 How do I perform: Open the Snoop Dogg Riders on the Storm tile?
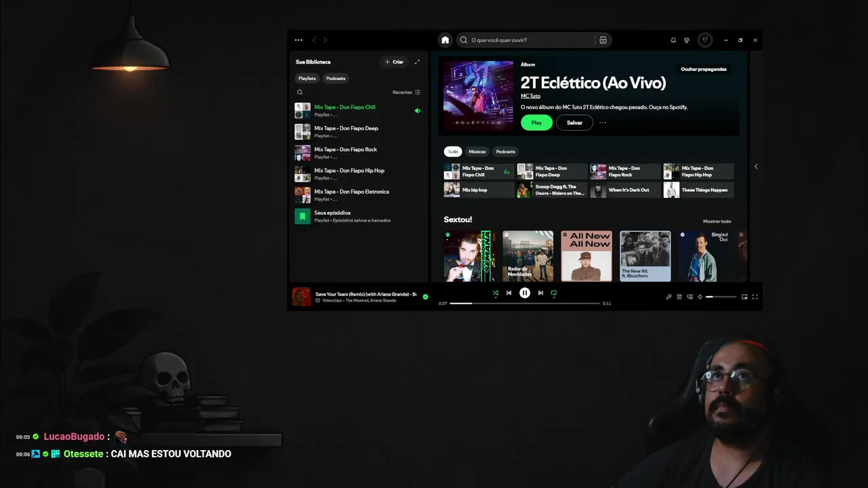(x=552, y=190)
